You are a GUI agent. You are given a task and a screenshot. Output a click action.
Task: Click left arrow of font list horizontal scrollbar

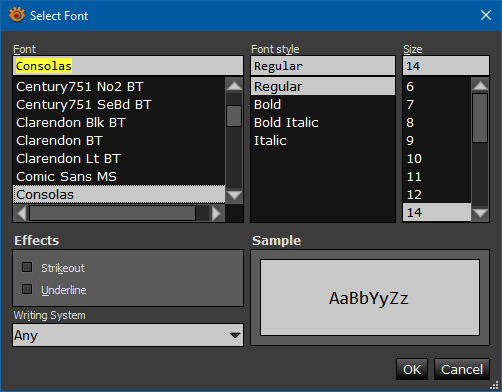21,213
